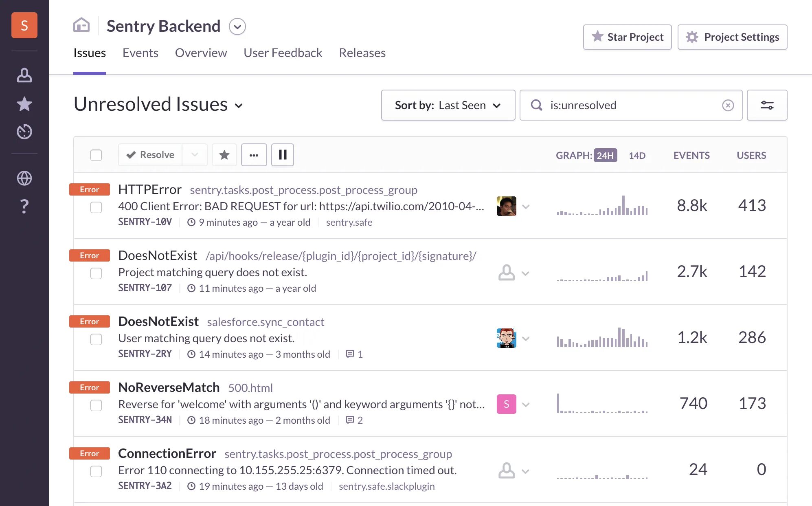Open the help question mark icon
The height and width of the screenshot is (506, 812).
(24, 207)
